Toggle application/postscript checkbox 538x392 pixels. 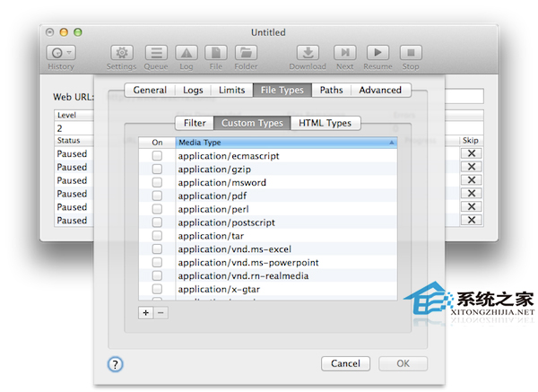click(157, 222)
